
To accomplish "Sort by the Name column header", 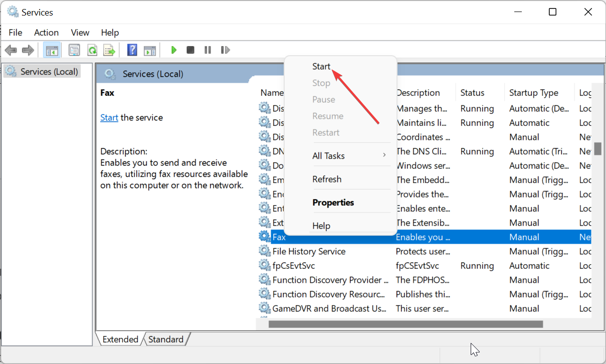I will pyautogui.click(x=272, y=93).
